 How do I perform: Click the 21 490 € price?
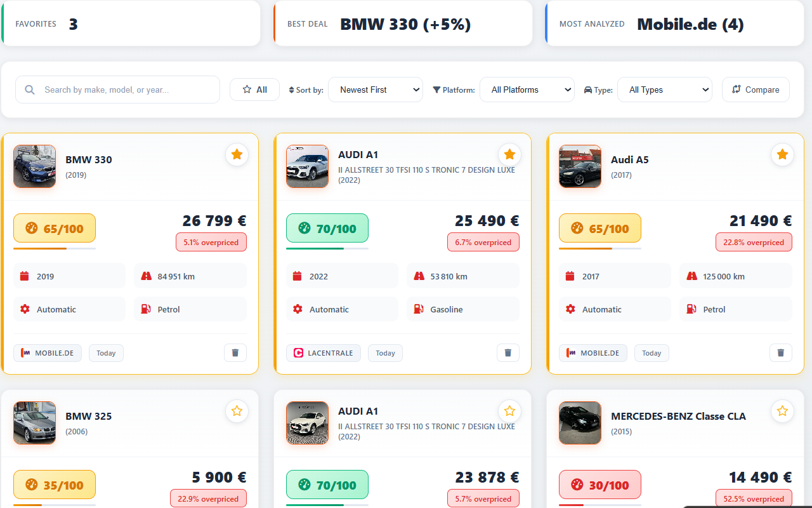[760, 221]
